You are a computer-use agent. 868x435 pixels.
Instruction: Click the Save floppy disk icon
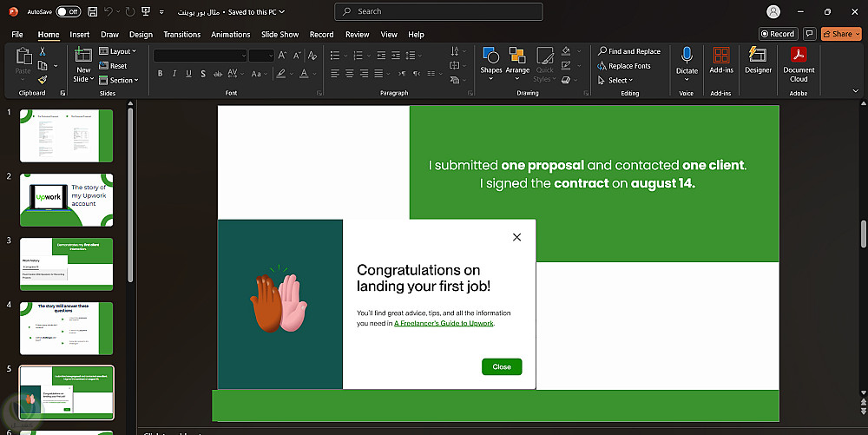[x=93, y=11]
